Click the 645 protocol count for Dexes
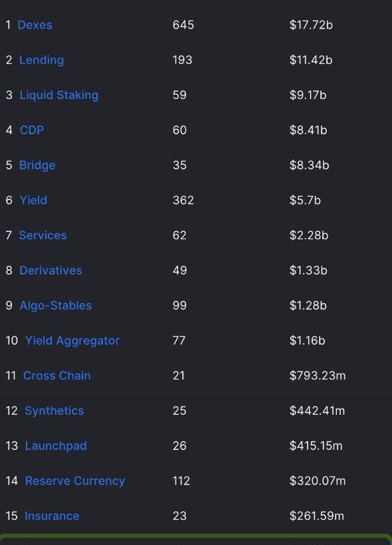The width and height of the screenshot is (392, 545). [183, 25]
